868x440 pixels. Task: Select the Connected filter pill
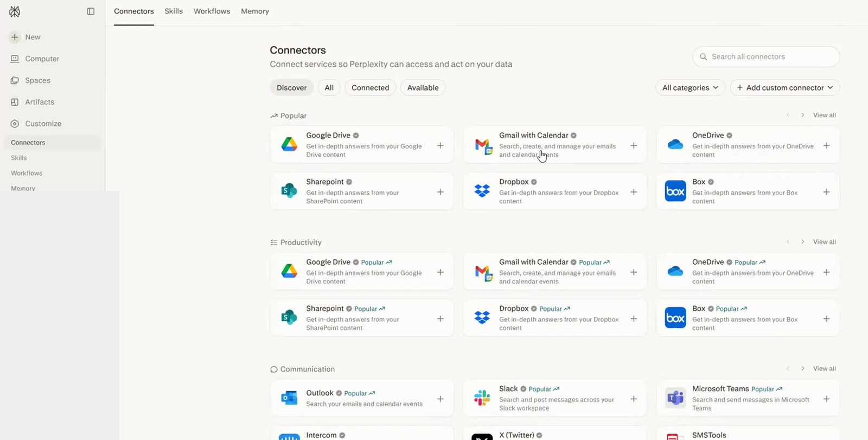click(370, 87)
